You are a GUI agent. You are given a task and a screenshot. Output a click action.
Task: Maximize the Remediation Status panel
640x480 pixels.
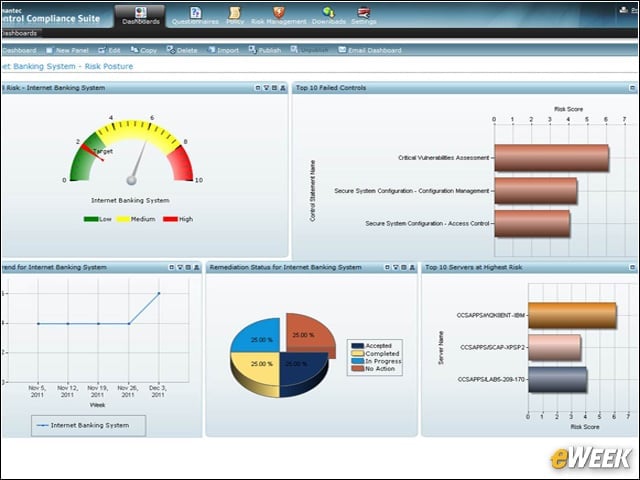(387, 267)
